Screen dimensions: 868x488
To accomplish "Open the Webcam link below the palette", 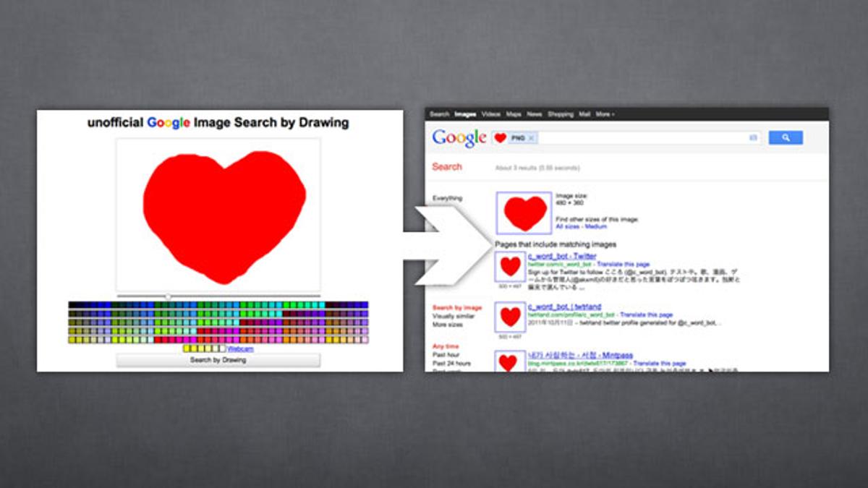I will [240, 349].
